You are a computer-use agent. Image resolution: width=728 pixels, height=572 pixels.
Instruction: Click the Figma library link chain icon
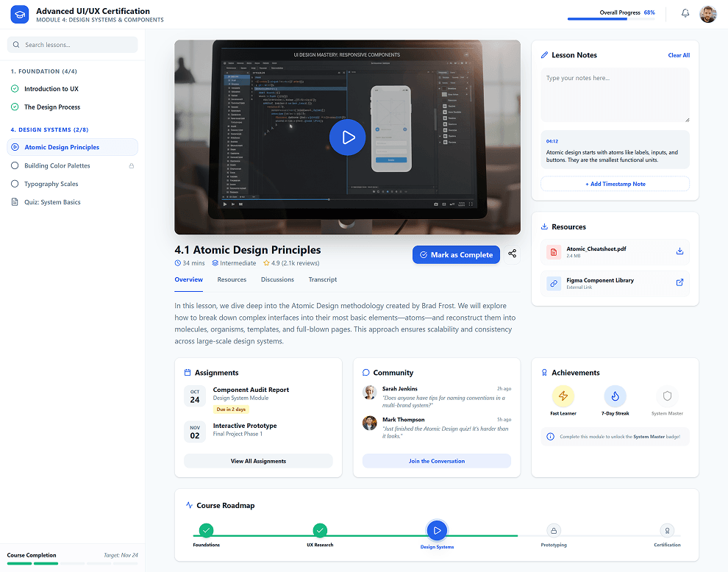pyautogui.click(x=554, y=283)
